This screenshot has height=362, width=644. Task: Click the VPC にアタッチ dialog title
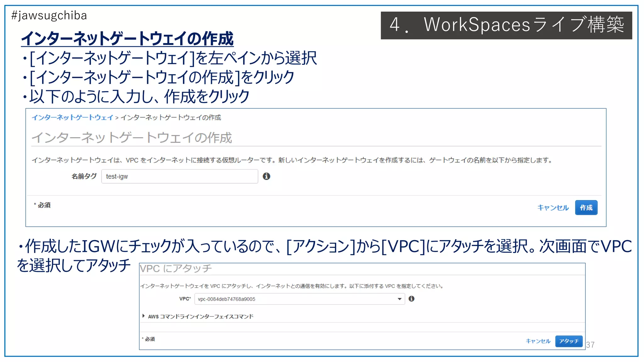coord(176,269)
